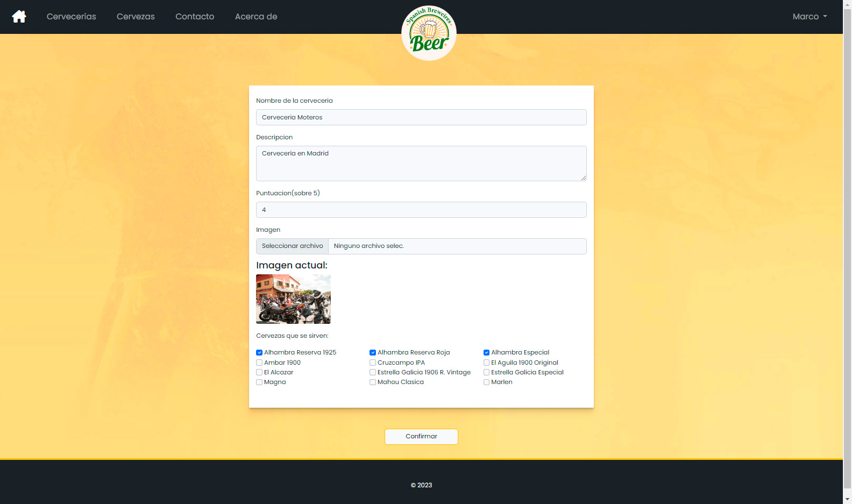This screenshot has width=852, height=504.
Task: Go to the home page icon
Action: pos(19,17)
